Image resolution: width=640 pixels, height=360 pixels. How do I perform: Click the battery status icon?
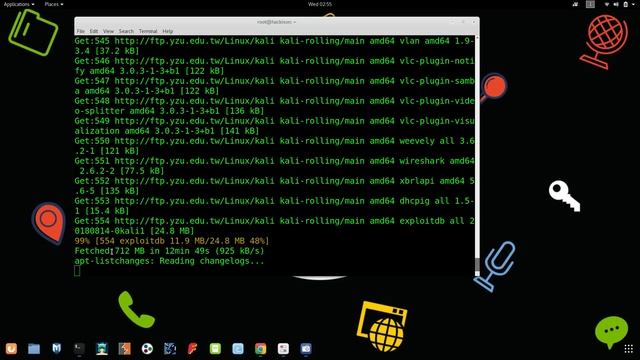tap(625, 4)
